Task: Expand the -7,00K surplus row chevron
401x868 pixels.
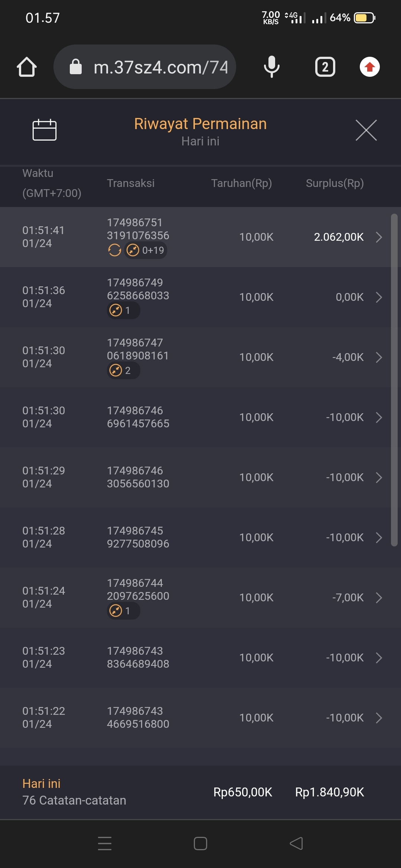Action: [379, 598]
